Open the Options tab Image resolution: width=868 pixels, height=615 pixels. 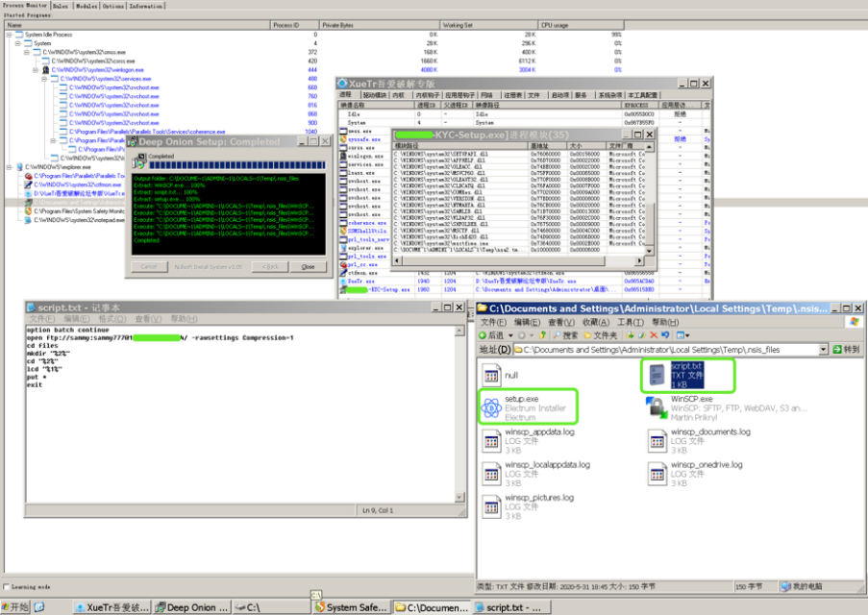coord(113,5)
